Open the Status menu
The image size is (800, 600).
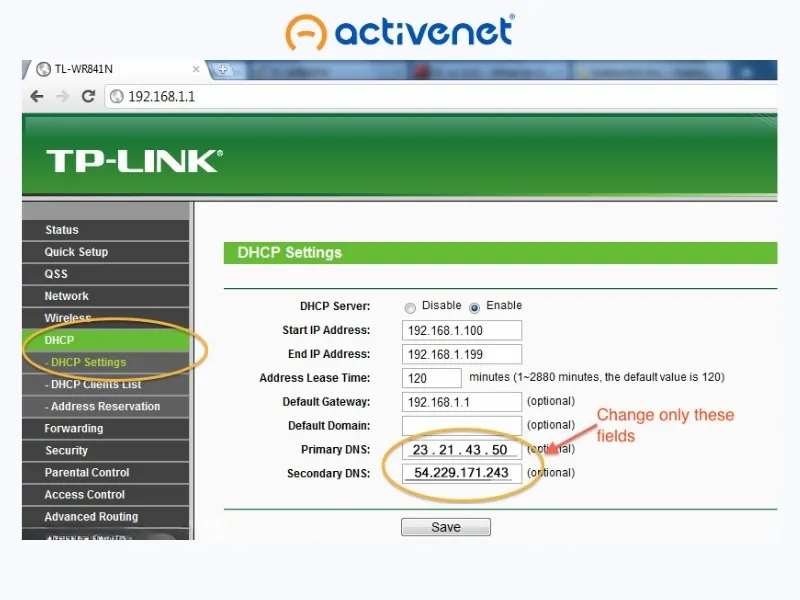(x=106, y=230)
